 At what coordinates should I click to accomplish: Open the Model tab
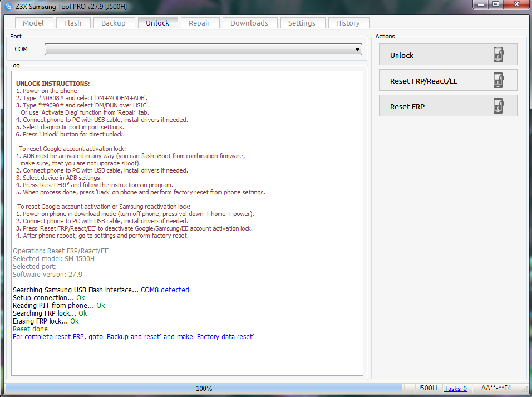tap(33, 23)
